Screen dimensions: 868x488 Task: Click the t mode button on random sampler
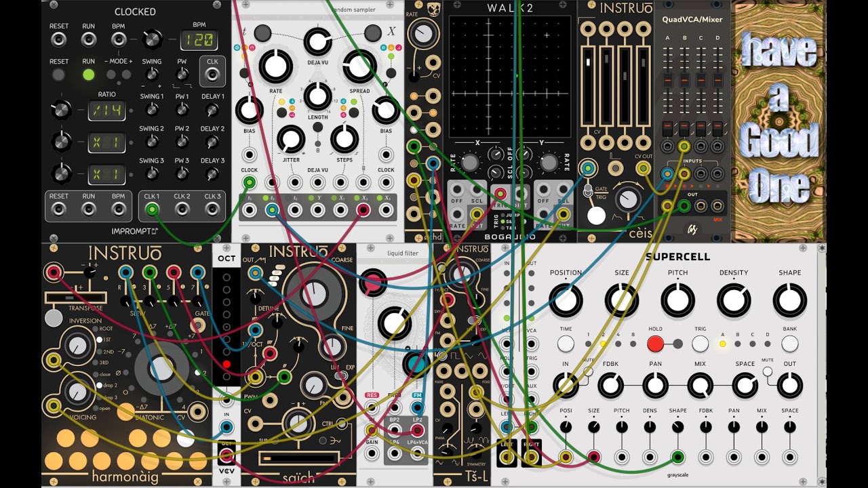pos(262,33)
